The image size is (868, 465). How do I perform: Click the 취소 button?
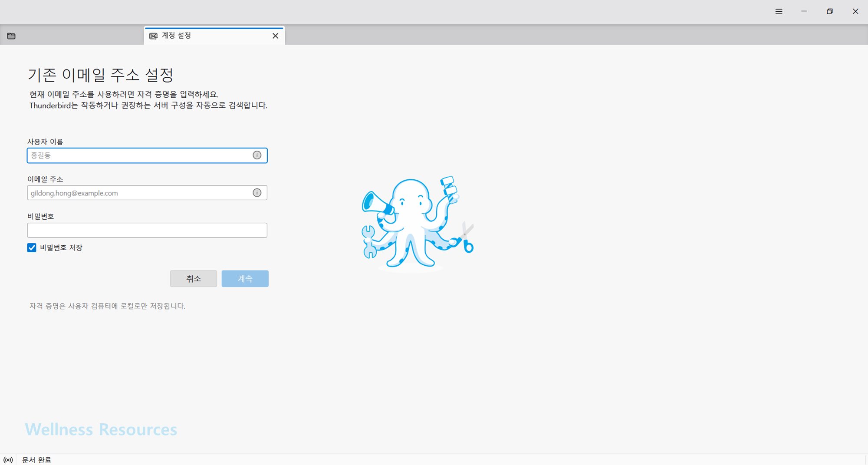pos(194,279)
